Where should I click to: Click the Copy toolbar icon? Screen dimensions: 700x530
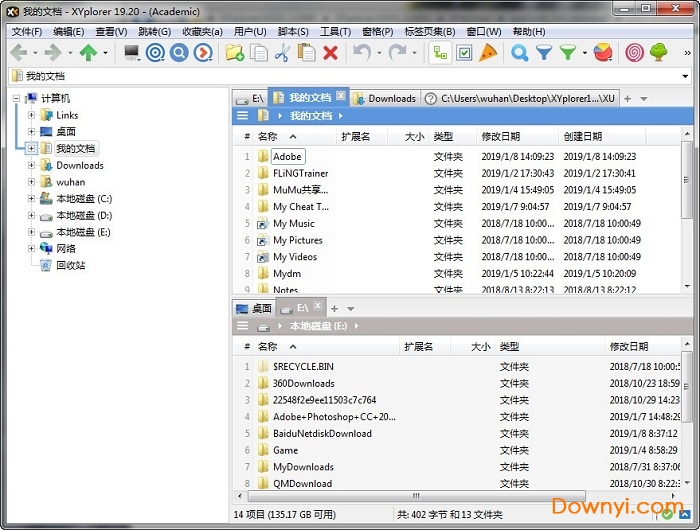258,53
